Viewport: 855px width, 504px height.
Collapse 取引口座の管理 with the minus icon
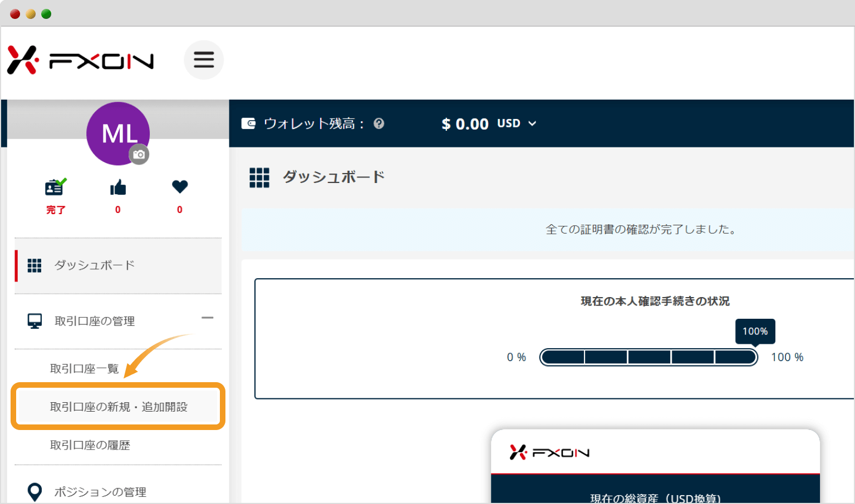coord(208,318)
